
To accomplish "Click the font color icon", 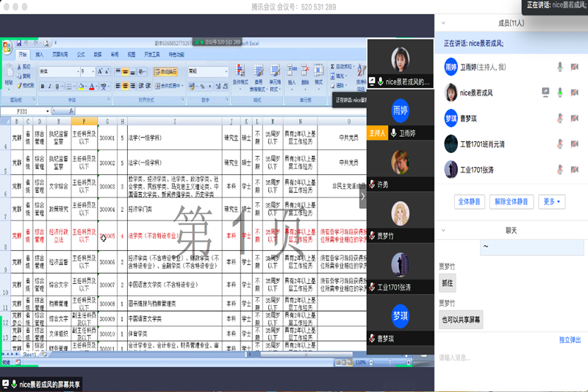I will pyautogui.click(x=91, y=86).
